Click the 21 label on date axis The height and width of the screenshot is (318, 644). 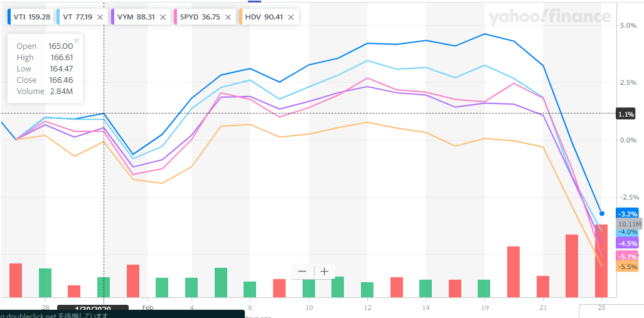543,307
